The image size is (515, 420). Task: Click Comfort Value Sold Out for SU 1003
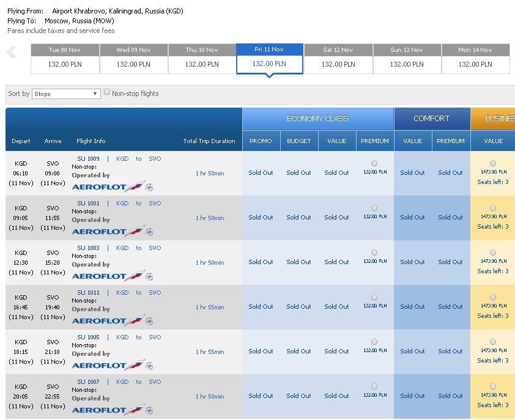tap(412, 262)
